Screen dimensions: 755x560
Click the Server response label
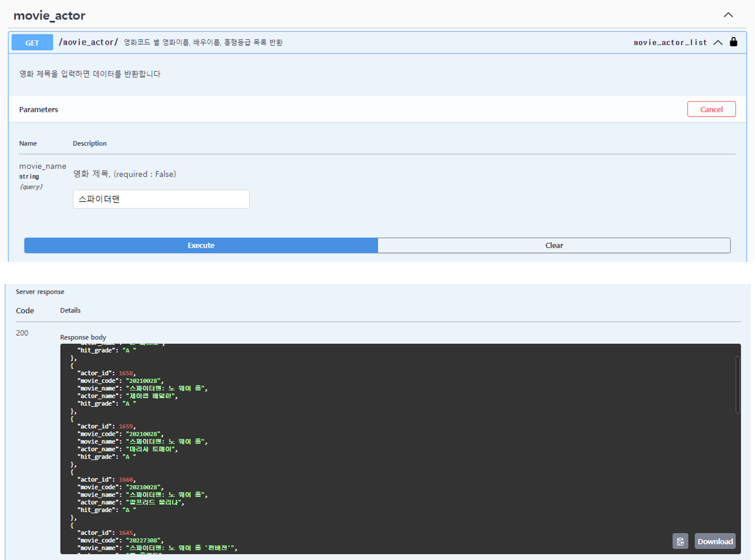(40, 292)
